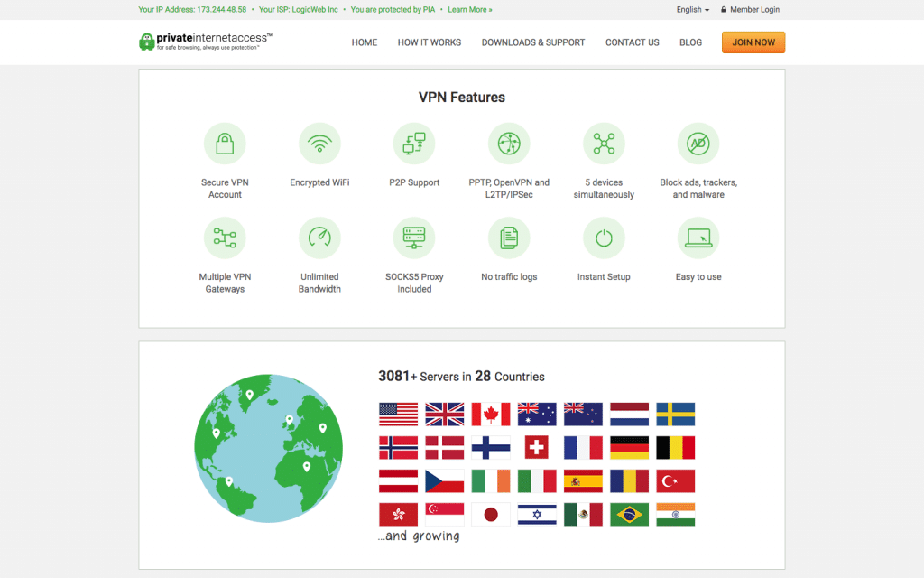Click the Switzerland flag

click(x=537, y=448)
